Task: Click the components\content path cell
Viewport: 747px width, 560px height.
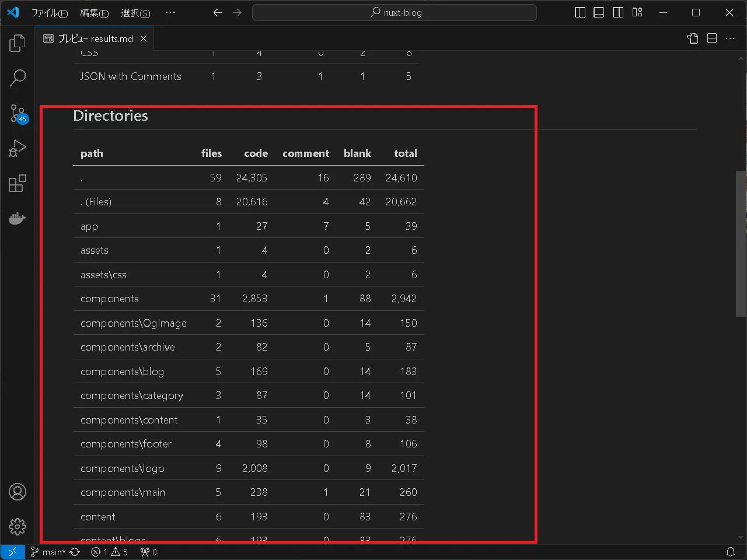Action: point(129,420)
